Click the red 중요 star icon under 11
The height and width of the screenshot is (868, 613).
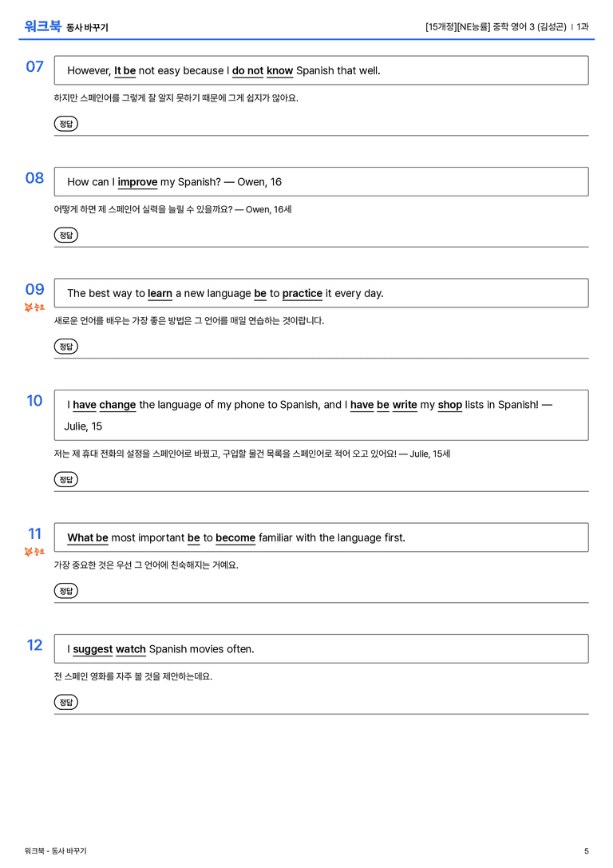click(x=34, y=551)
